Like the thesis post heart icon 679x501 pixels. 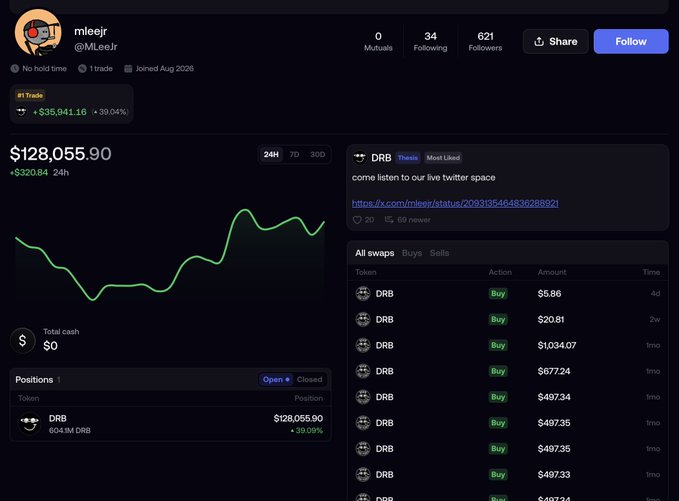[357, 220]
